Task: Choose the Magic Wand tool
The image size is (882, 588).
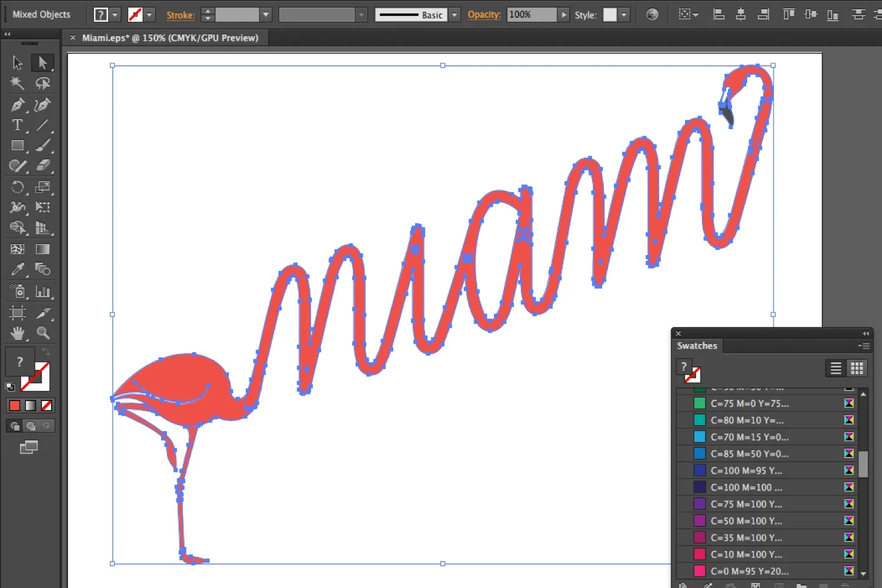Action: click(17, 83)
